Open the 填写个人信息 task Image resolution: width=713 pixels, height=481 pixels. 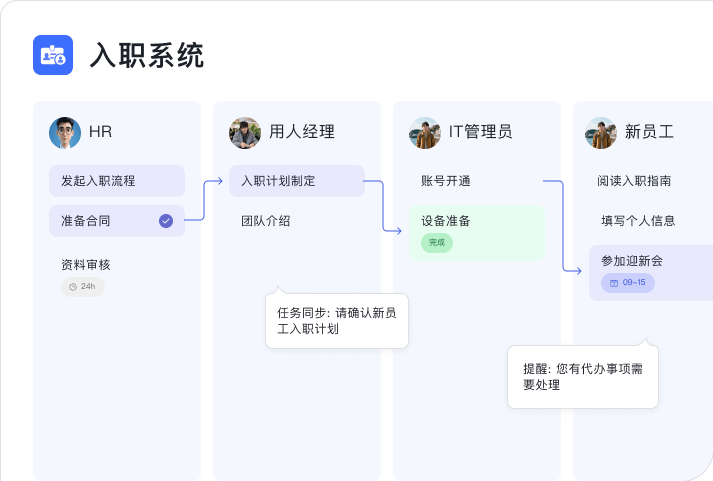tap(638, 221)
